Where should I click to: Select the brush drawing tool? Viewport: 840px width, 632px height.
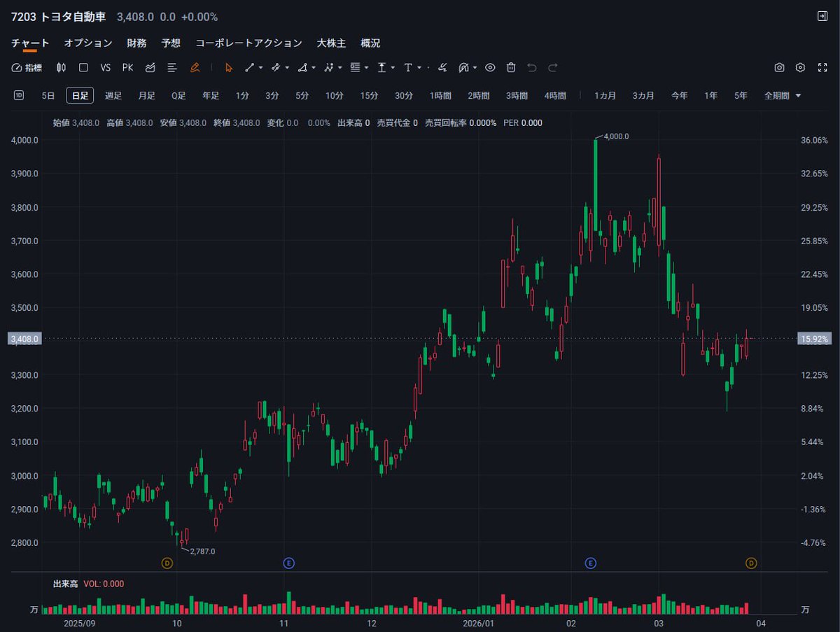point(442,68)
